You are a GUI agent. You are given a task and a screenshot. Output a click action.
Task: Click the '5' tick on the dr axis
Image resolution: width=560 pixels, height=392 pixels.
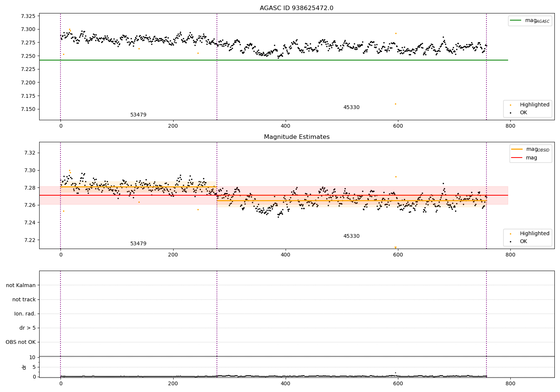click(34, 367)
